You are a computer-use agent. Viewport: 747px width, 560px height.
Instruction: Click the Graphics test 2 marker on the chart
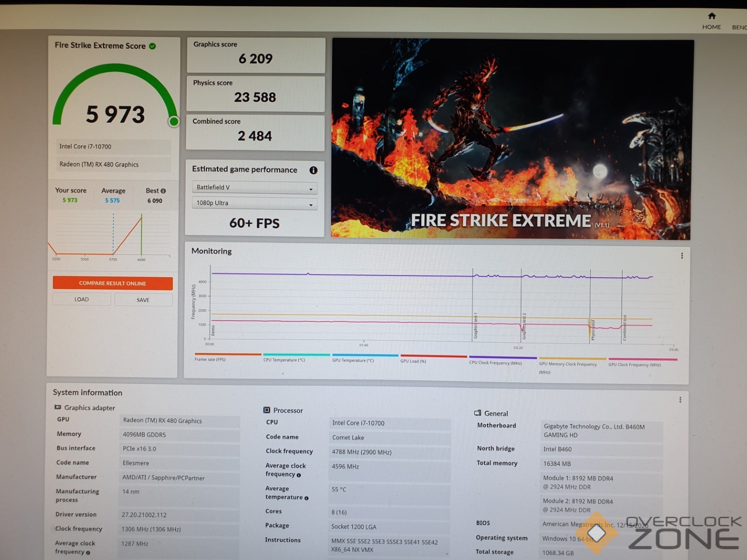tap(524, 326)
